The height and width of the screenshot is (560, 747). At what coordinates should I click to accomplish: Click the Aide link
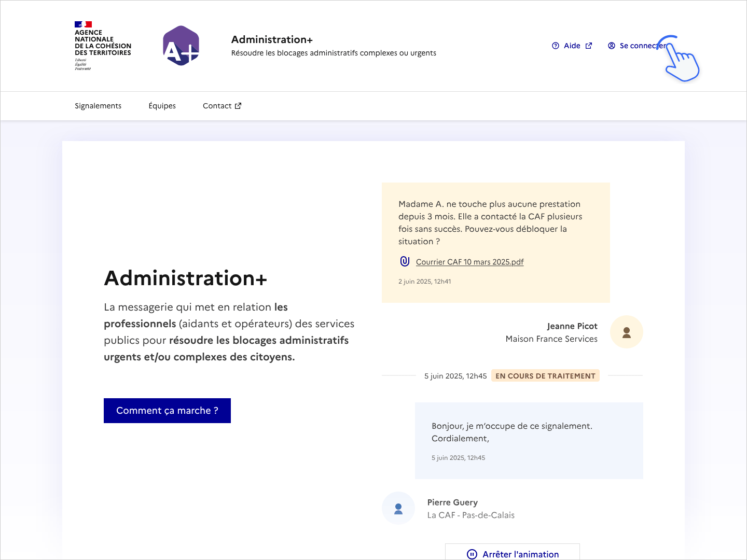571,45
